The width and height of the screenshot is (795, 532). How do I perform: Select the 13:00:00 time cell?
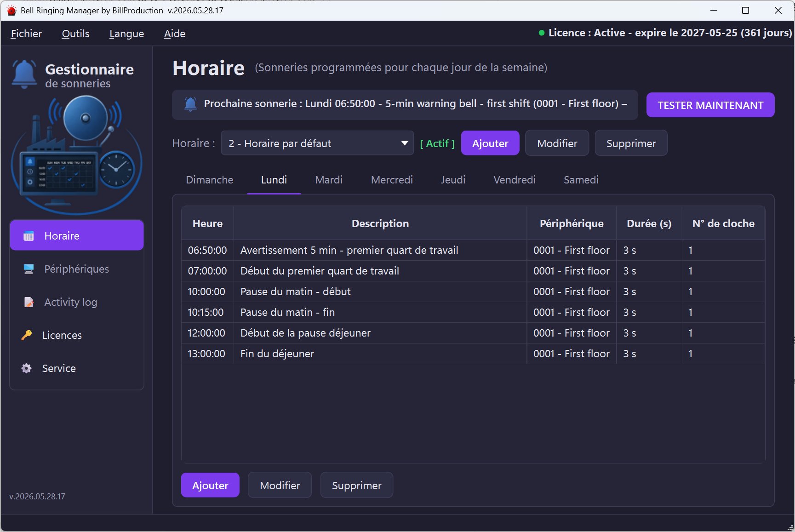(x=207, y=354)
